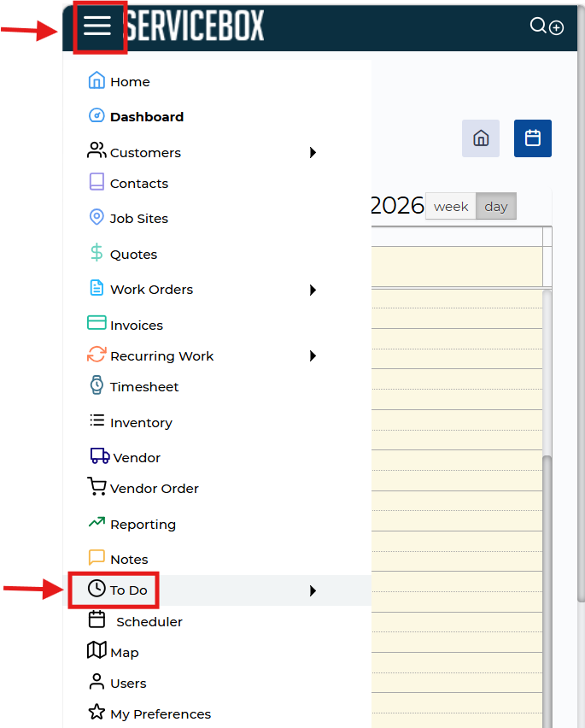Click the vertical scrollbar on the calendar
The image size is (585, 728).
click(x=547, y=513)
